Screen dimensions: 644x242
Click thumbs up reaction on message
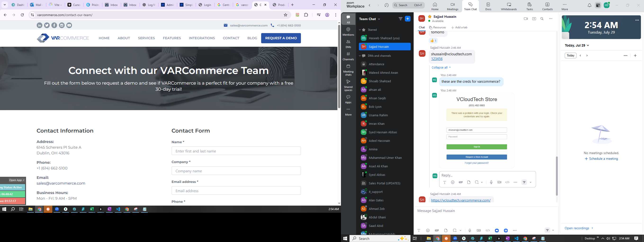point(433,41)
